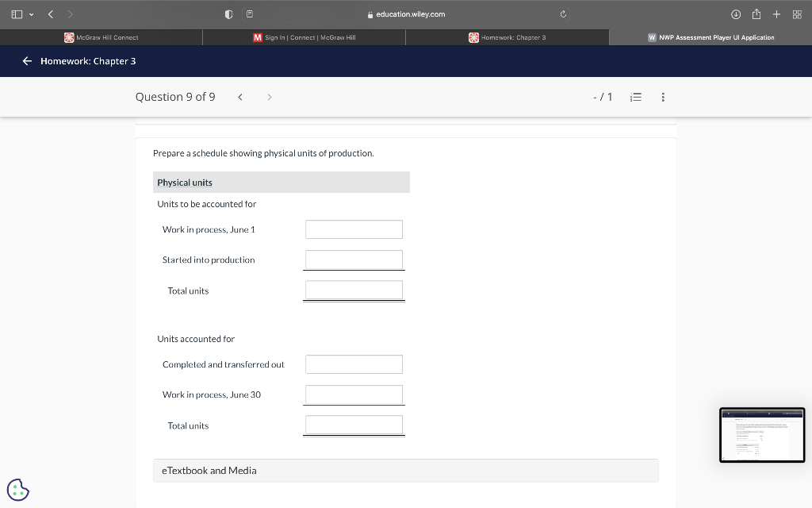The width and height of the screenshot is (812, 508).
Task: Go back with the browser back arrow
Action: [50, 14]
